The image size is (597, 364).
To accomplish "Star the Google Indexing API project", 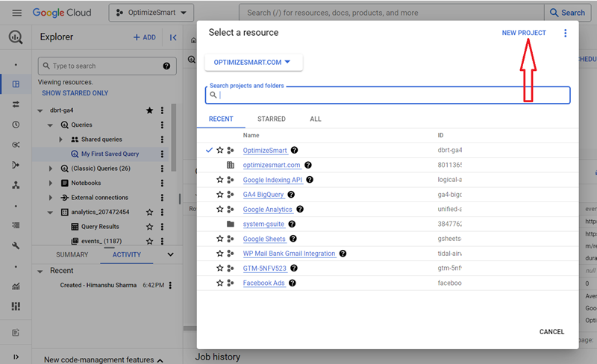I will coord(219,180).
